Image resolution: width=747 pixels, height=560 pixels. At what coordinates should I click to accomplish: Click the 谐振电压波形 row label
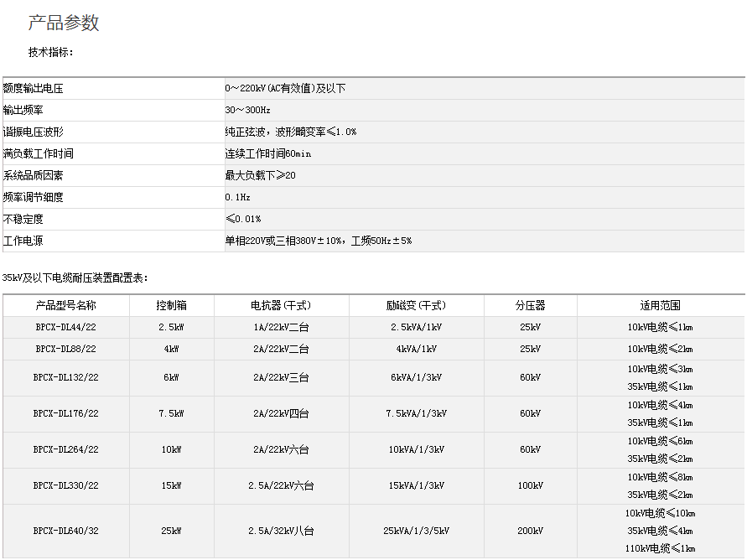coord(34,132)
